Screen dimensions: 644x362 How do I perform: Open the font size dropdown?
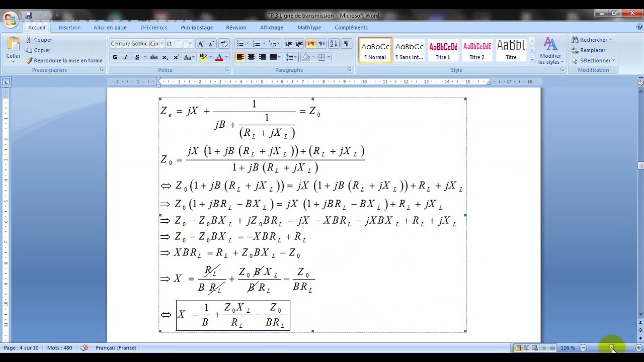[x=191, y=44]
